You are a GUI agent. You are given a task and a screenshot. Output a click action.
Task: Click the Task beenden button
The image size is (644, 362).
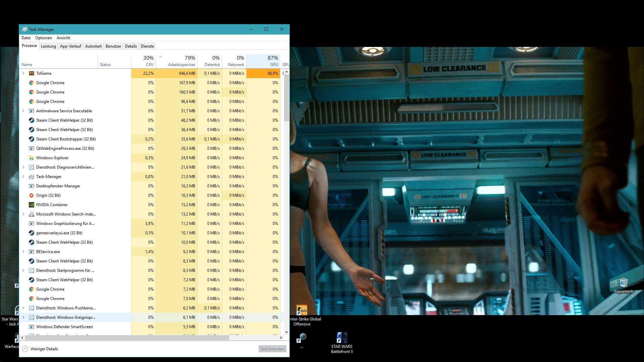coord(272,349)
